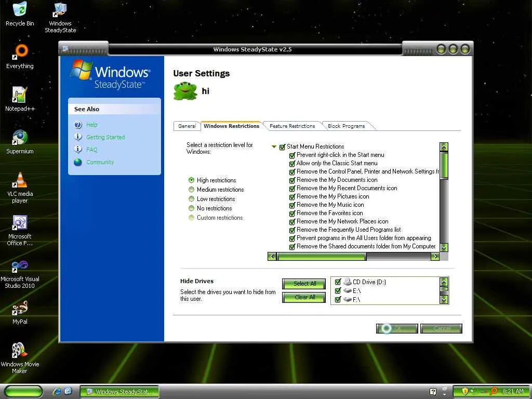532x399 pixels.
Task: Uncheck Remove the Favorites icon
Action: tap(292, 214)
